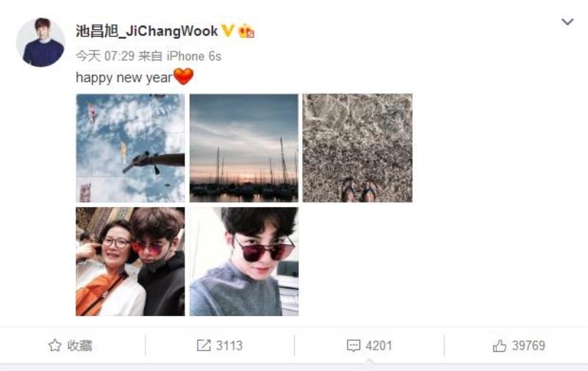Open the cloudy sky photo thumbnail

(x=130, y=148)
